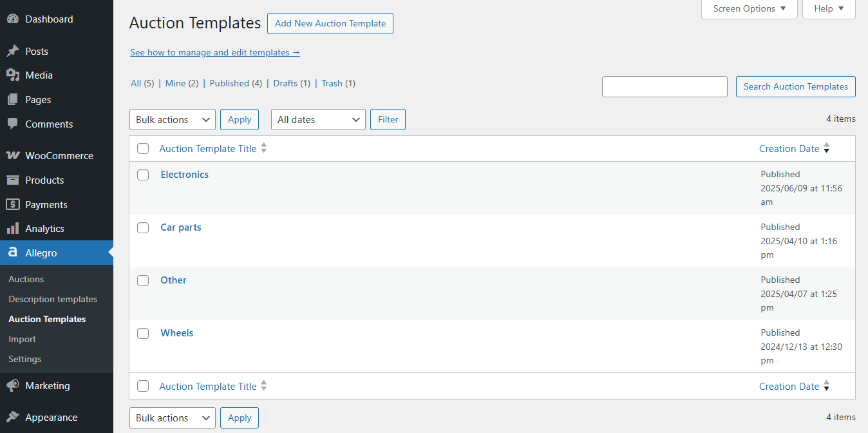Sort by bottom Creation Date arrows

click(x=826, y=386)
